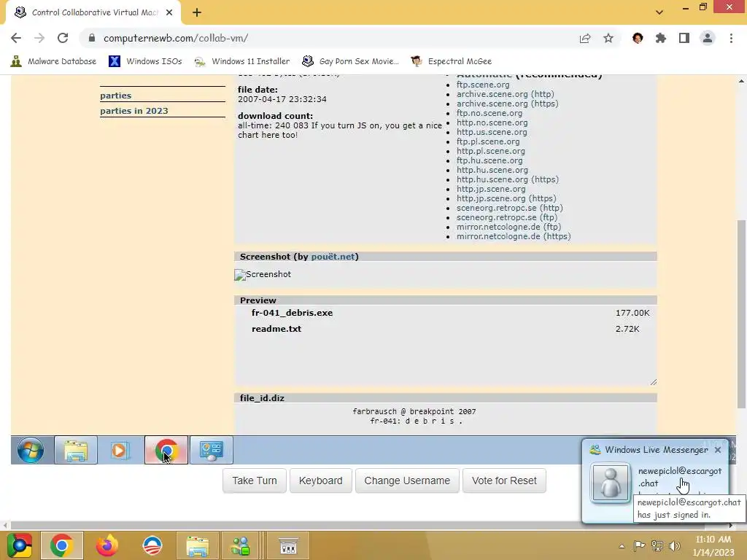
Task: Click the ftp.pl.scene.org mirror
Action: click(x=488, y=141)
